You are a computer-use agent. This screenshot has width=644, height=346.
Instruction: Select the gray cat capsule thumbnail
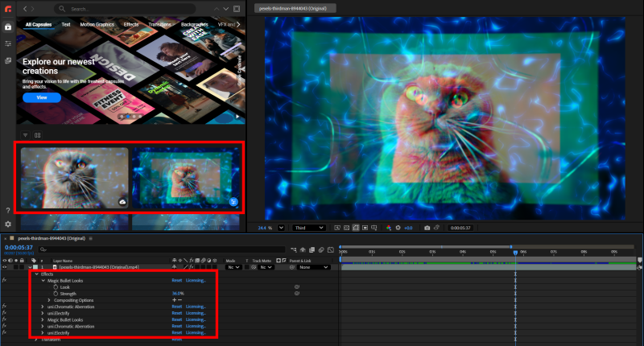click(74, 178)
